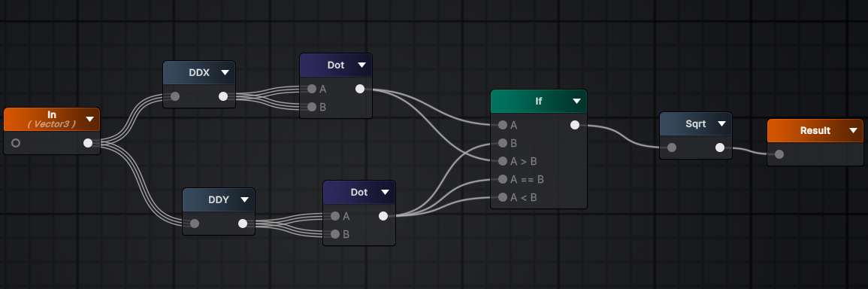The height and width of the screenshot is (289, 868).
Task: Select lower Dot node input A port
Action: (335, 216)
